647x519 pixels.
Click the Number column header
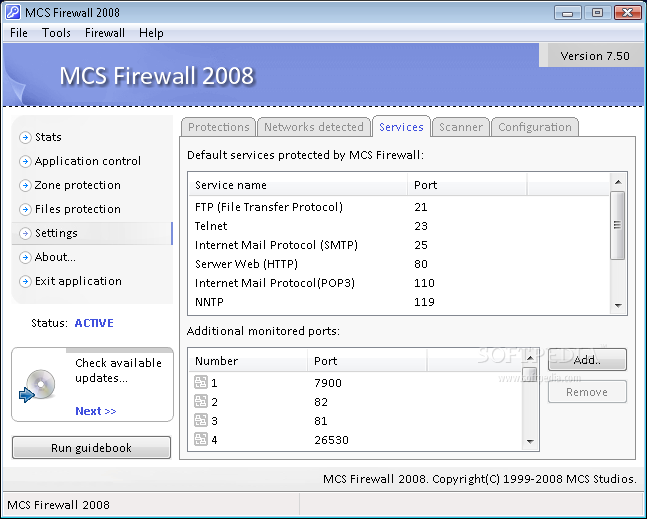click(248, 361)
